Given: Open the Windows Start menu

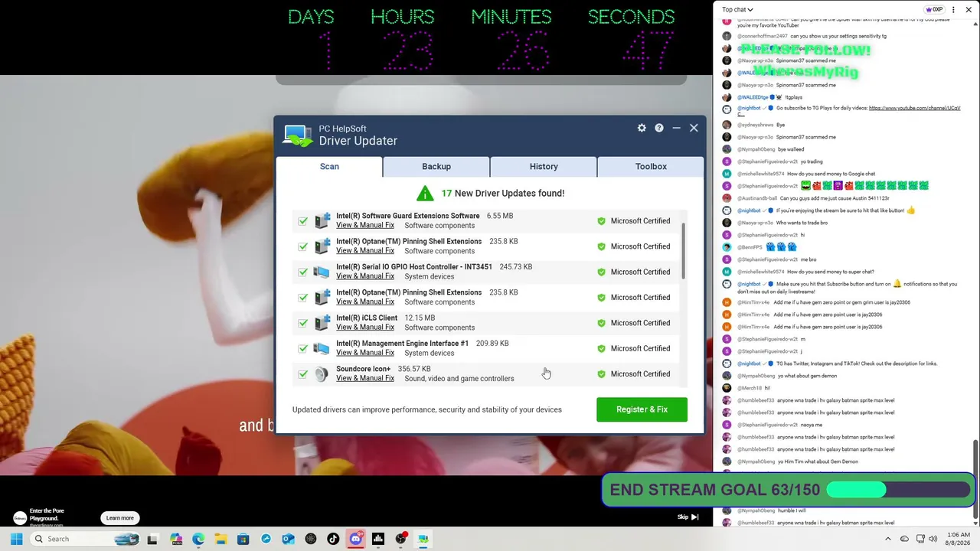Looking at the screenshot, I should click(x=16, y=539).
